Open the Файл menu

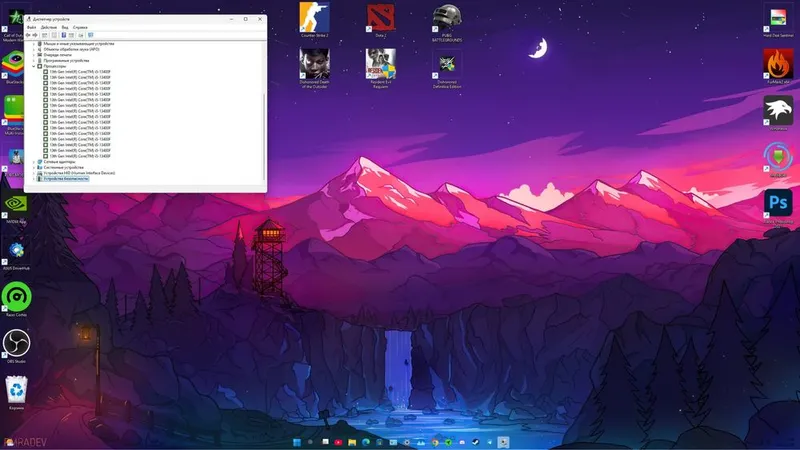(32, 28)
